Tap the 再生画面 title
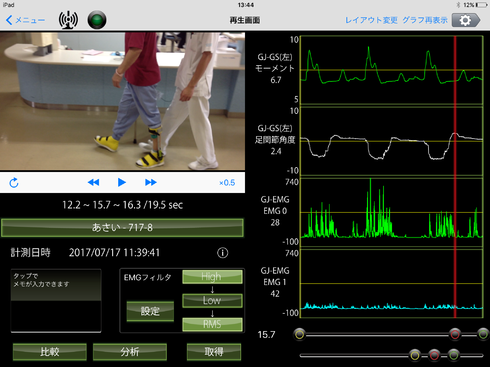 (x=245, y=20)
